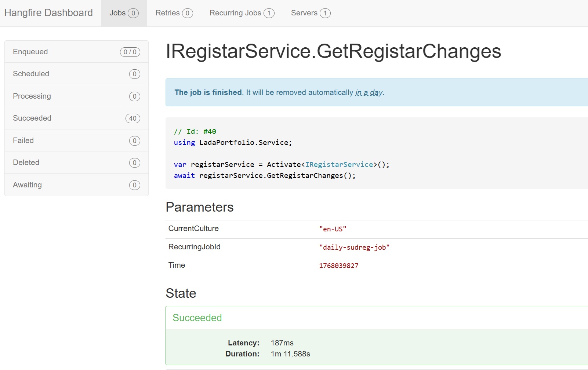Click the daily-sudreg-job parameter value

pos(354,248)
